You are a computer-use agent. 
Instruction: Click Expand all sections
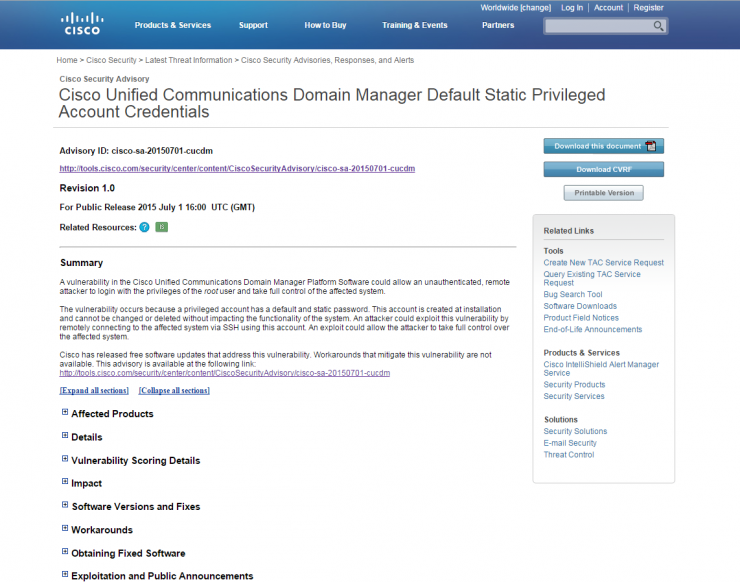(94, 390)
